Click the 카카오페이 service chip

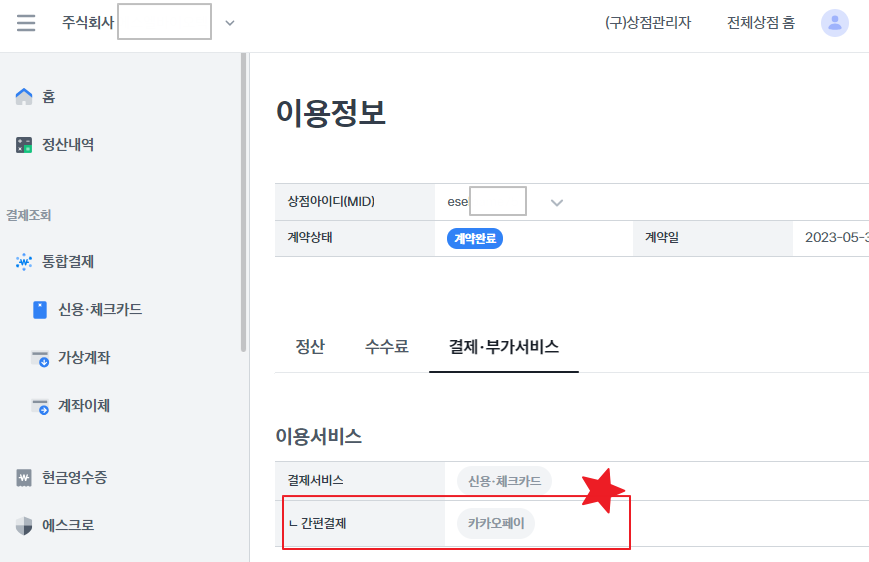(x=496, y=523)
